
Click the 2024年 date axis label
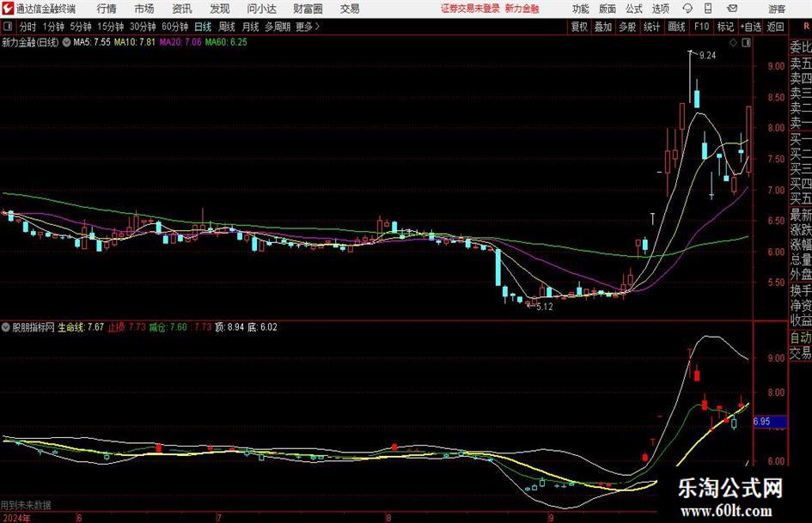click(x=16, y=518)
